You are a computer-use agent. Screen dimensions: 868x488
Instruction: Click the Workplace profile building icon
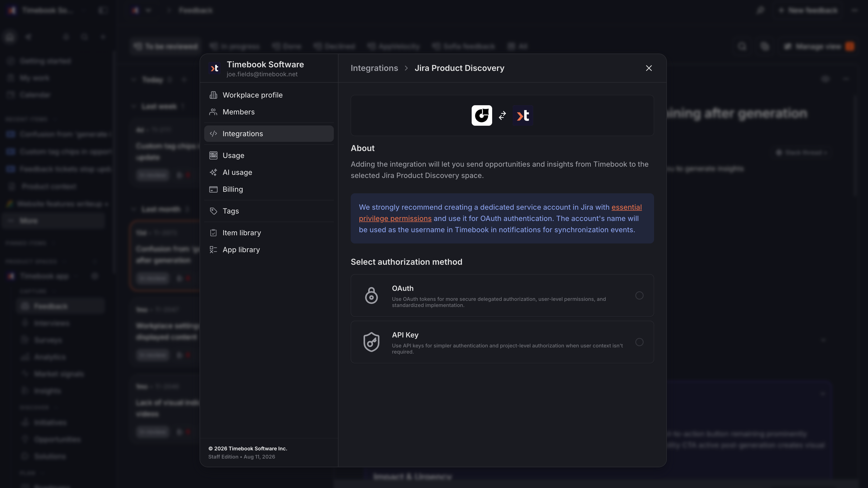point(213,95)
